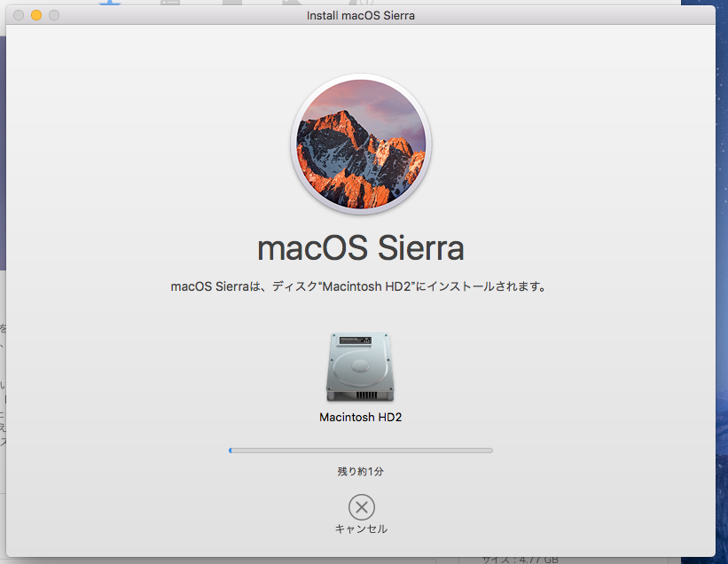Click the "残り約1分" remaining time text
728x564 pixels.
point(361,472)
